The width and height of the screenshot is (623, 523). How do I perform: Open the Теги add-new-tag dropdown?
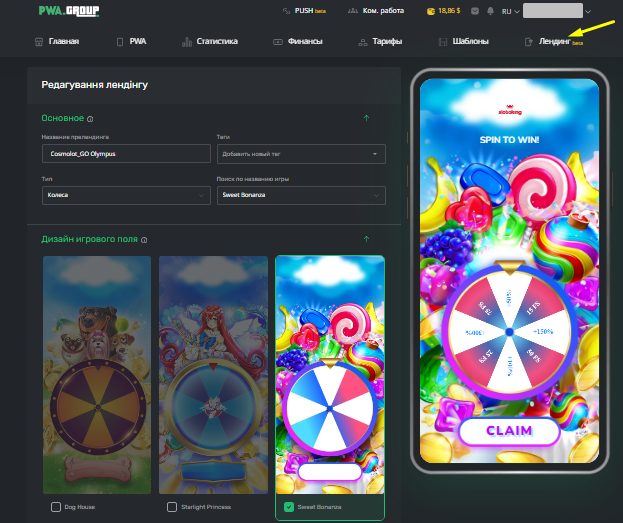[x=301, y=154]
